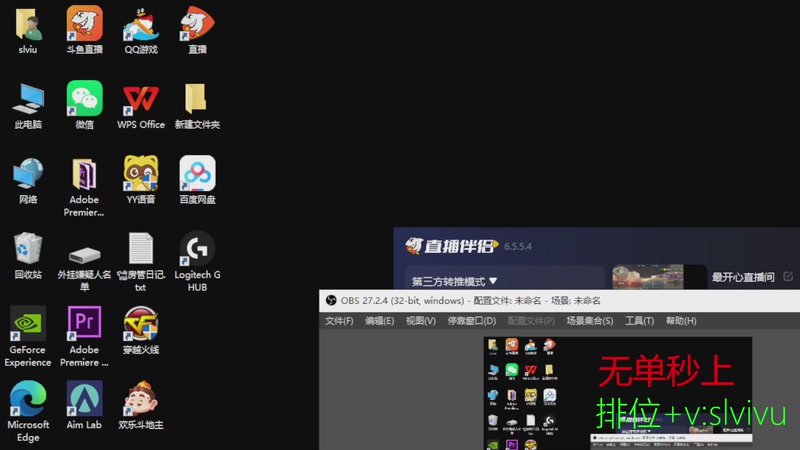
Task: Launch the YY语音 shortcut
Action: tap(141, 173)
